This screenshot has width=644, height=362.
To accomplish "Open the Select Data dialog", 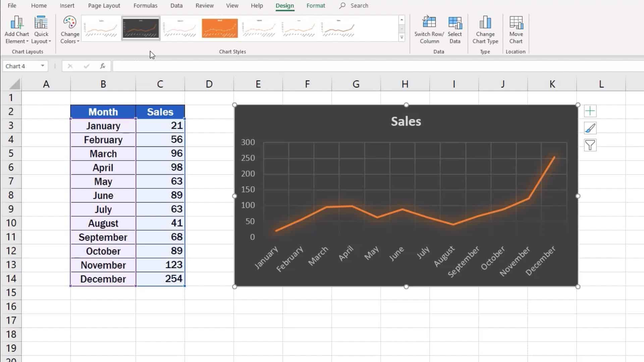I will point(455,28).
